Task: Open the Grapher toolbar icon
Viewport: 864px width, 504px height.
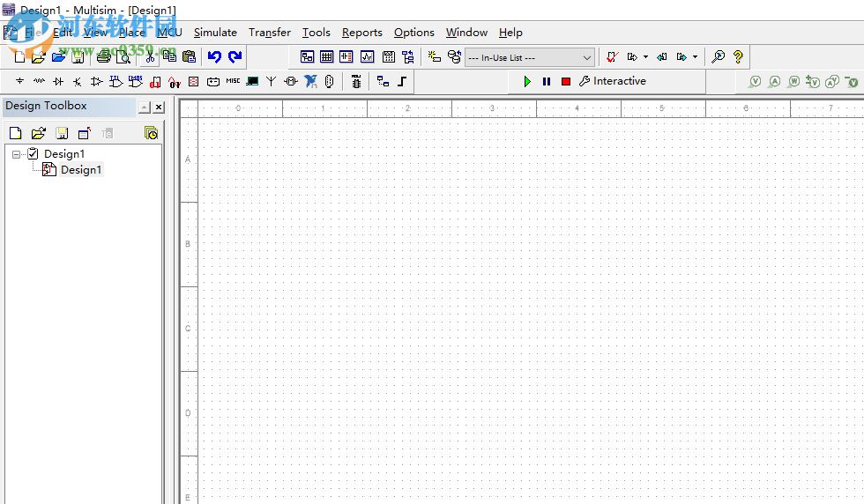Action: click(x=368, y=57)
